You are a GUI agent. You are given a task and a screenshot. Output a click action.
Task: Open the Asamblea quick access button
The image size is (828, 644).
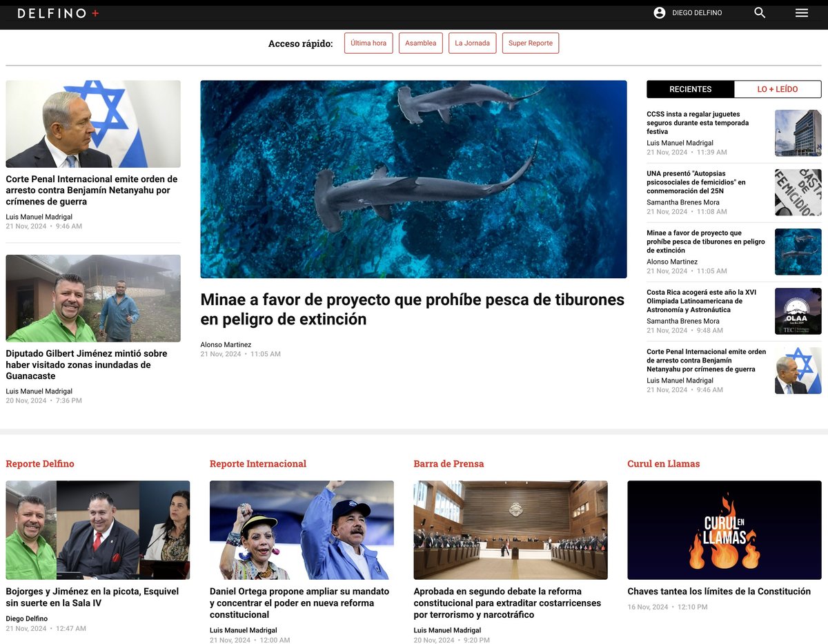click(x=421, y=43)
